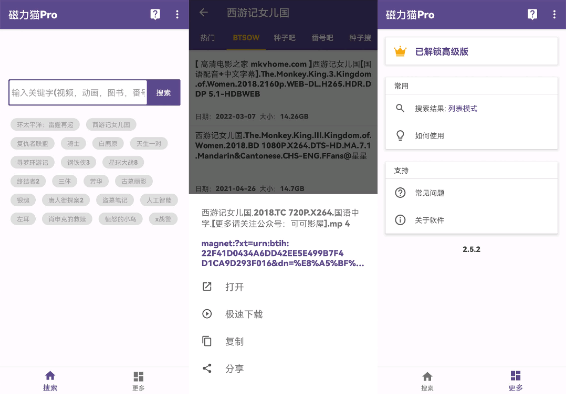Click the question-mark icon beside 常见问题
The image size is (566, 394).
click(x=400, y=193)
